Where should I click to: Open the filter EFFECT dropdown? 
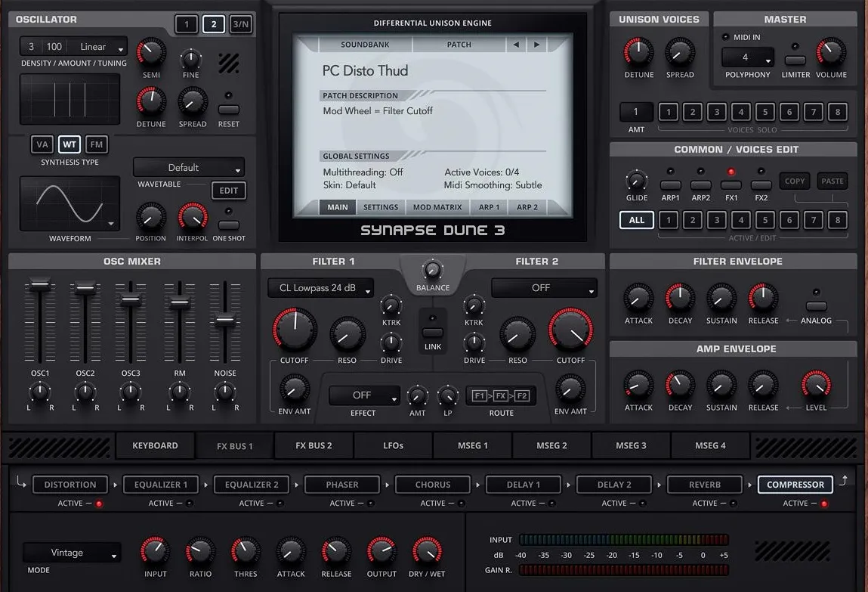(x=364, y=395)
